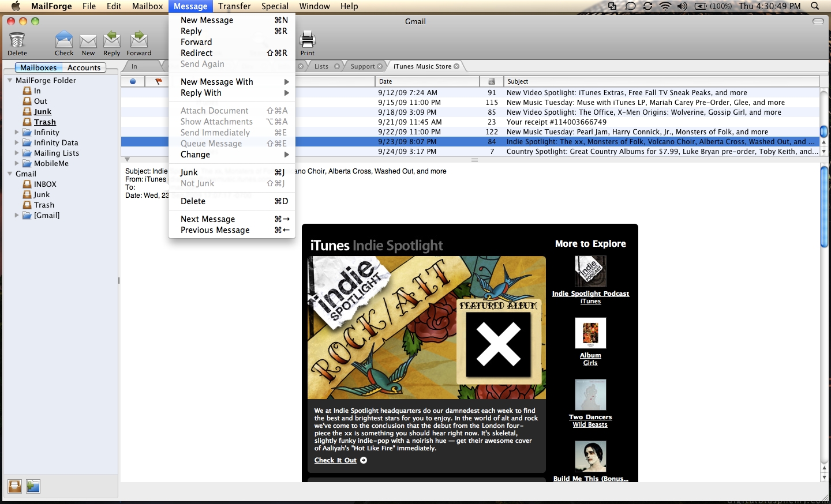Screen dimensions: 831x504
Task: Choose New Message from the Message menu
Action: click(232, 20)
